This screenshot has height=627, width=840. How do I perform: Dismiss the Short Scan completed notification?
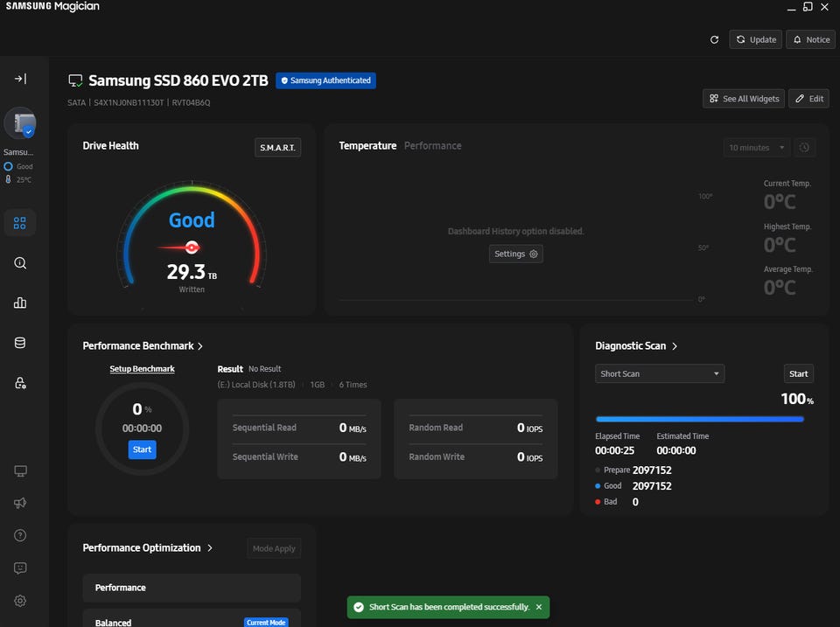coord(539,607)
